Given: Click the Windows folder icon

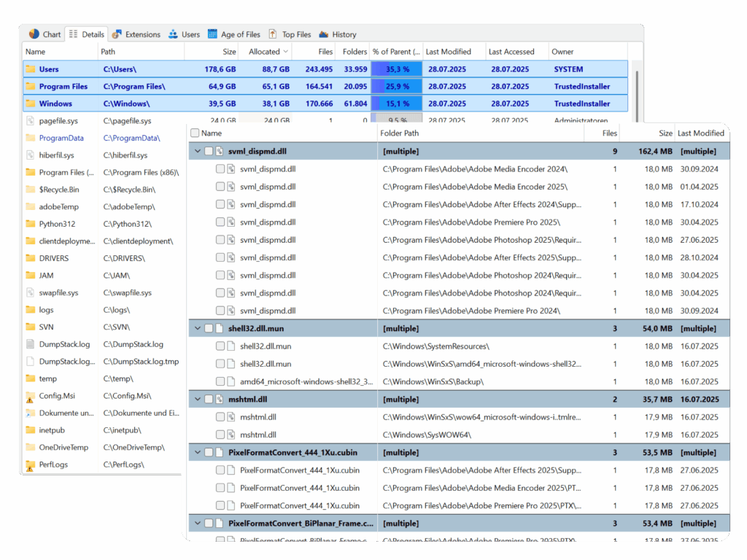Looking at the screenshot, I should click(x=31, y=104).
